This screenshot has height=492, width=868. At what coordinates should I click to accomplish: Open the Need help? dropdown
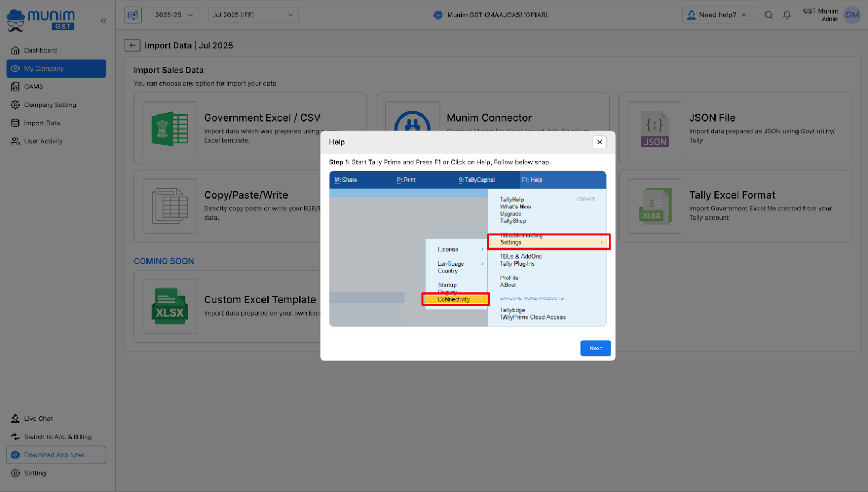tap(718, 15)
